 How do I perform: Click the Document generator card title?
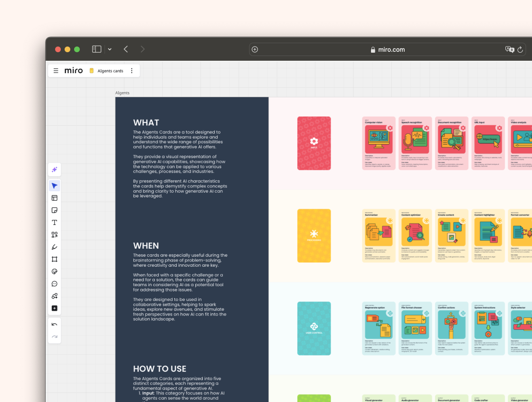(x=449, y=400)
